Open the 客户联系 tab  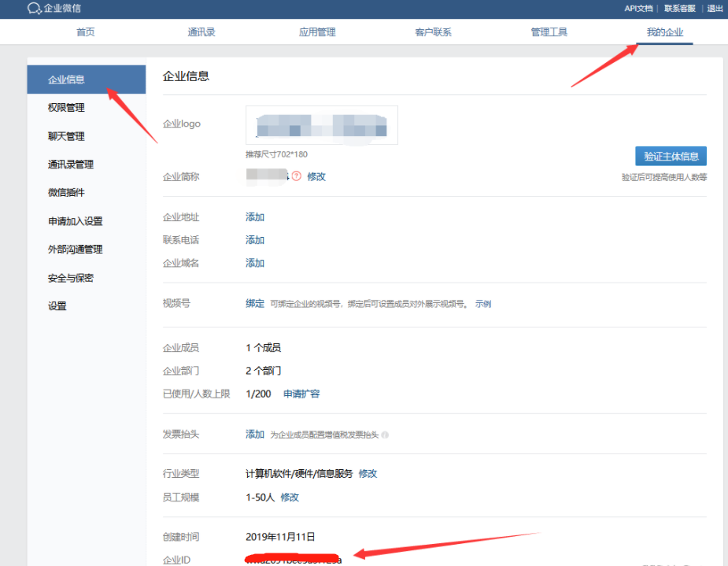pos(433,32)
